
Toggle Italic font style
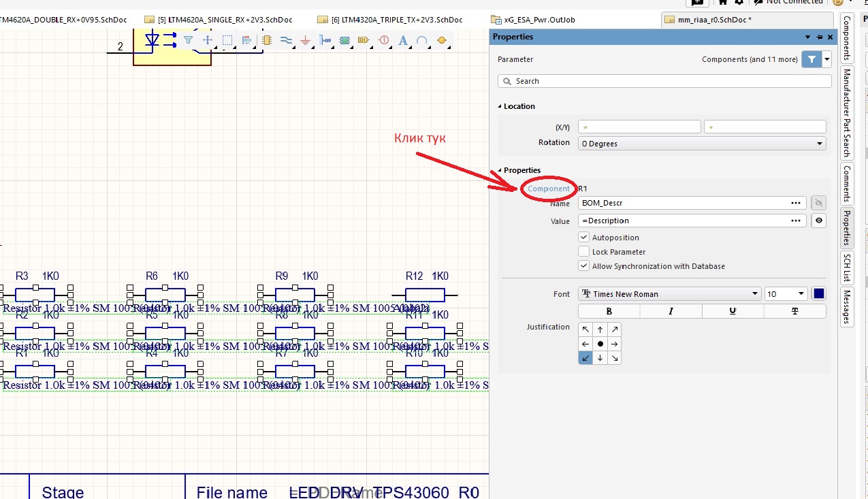click(671, 311)
